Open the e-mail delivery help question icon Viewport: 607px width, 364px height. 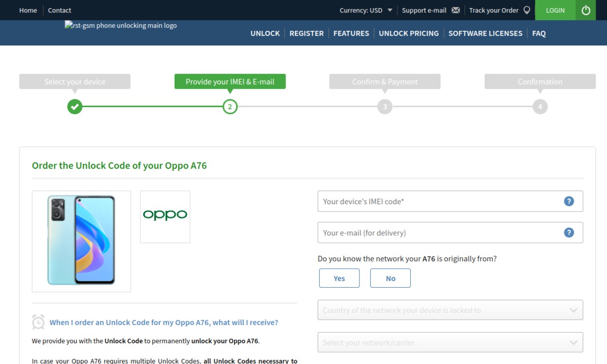pyautogui.click(x=569, y=233)
